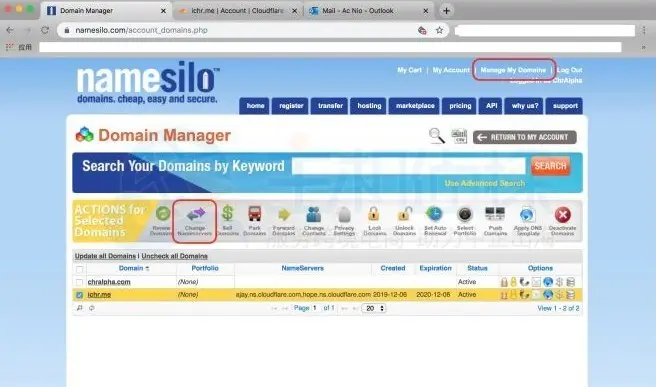This screenshot has width=656, height=387.
Task: Click the domain keyword search input field
Action: 409,166
